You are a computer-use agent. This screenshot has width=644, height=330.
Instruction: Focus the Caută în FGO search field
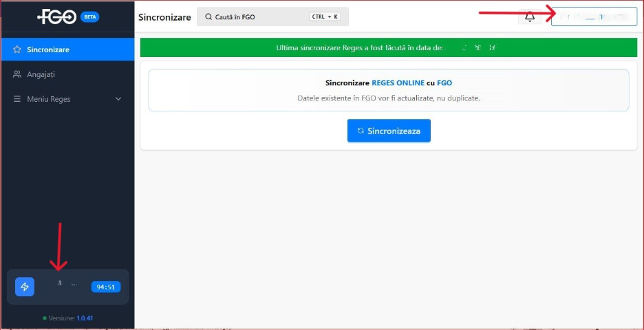(272, 16)
